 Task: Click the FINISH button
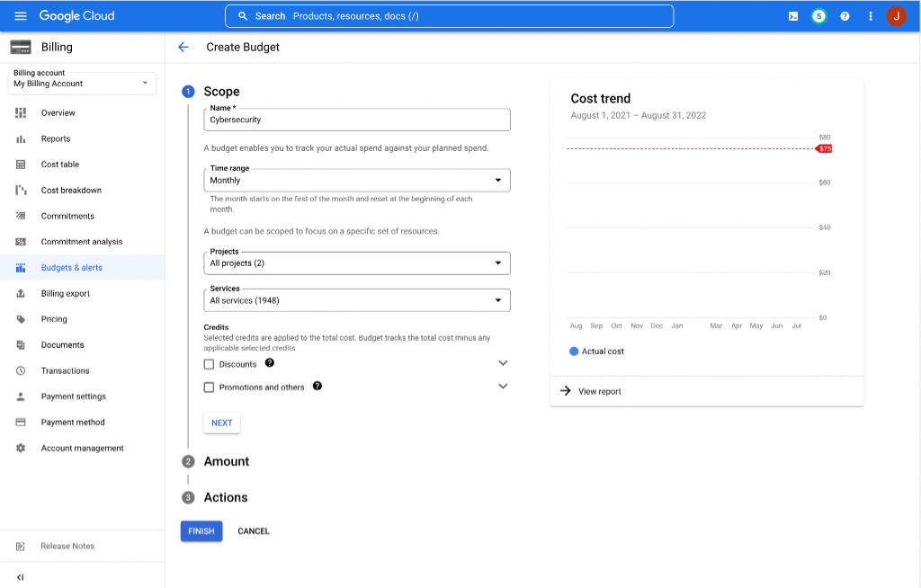(x=201, y=531)
